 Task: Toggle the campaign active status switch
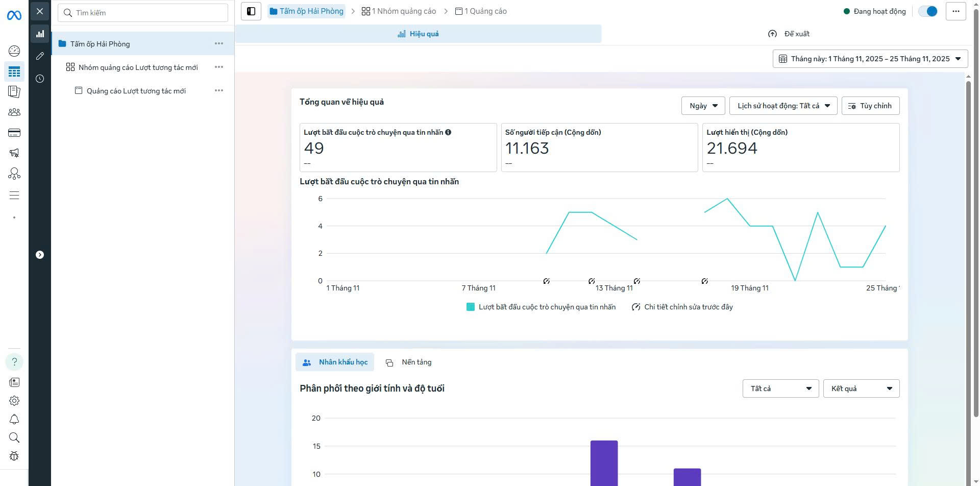tap(927, 11)
